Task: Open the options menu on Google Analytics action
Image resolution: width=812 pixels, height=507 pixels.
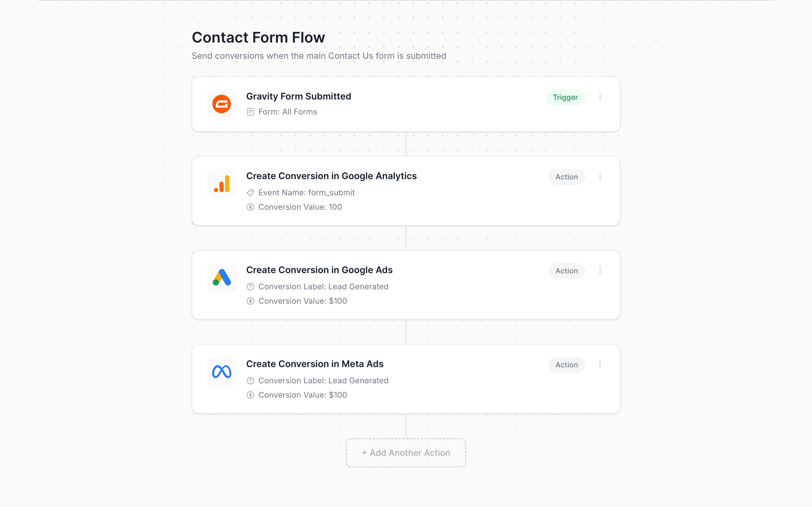Action: pyautogui.click(x=600, y=177)
